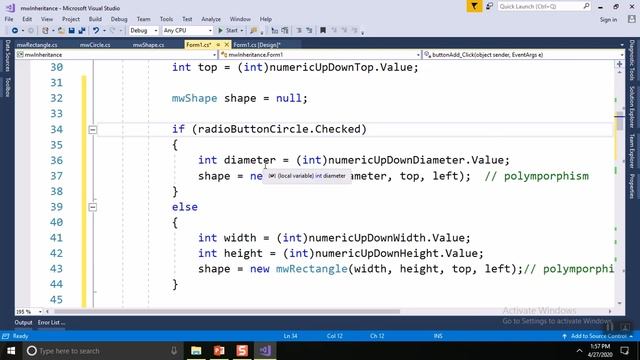Click the Redo arrow icon
Image resolution: width=640 pixels, height=360 pixels.
113,31
